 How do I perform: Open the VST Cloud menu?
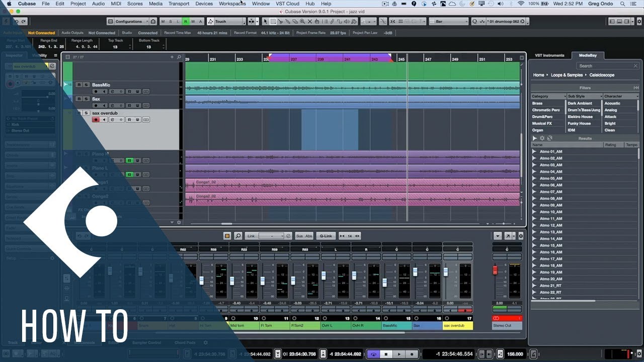(x=287, y=4)
